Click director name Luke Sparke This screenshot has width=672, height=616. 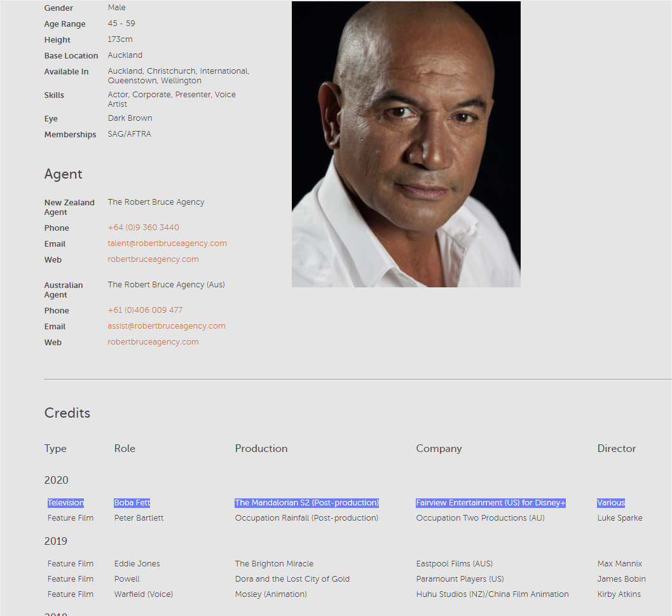[620, 518]
